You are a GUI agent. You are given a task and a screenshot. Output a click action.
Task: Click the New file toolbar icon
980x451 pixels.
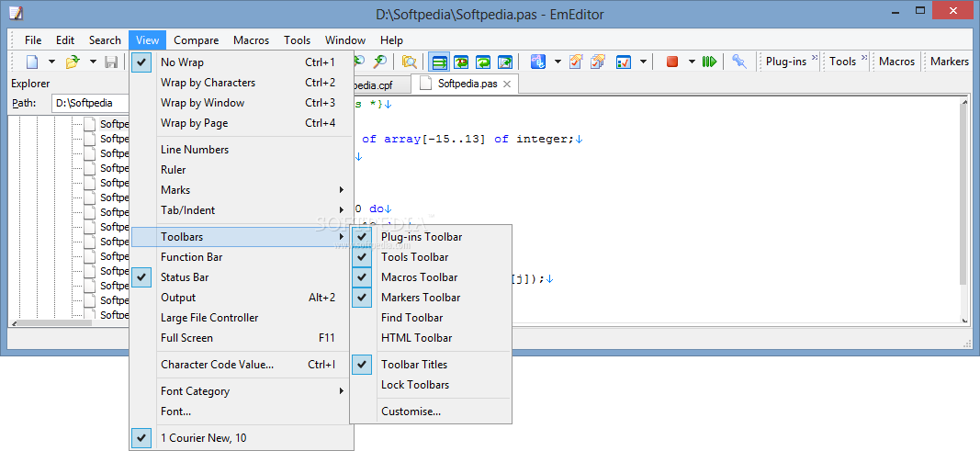pyautogui.click(x=32, y=62)
